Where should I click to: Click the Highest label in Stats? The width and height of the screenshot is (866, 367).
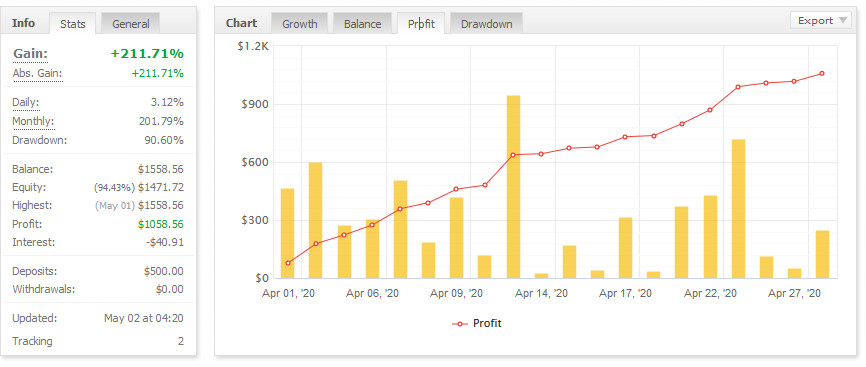(32, 206)
